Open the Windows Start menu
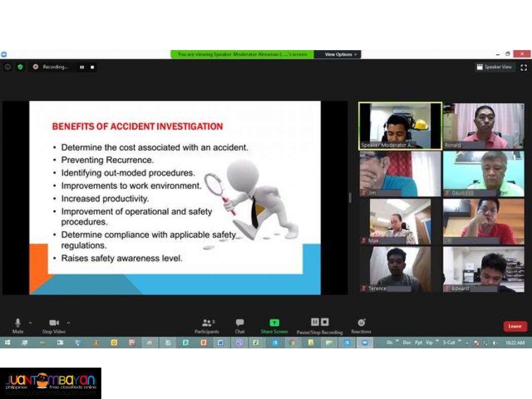The height and width of the screenshot is (399, 532). coord(8,343)
